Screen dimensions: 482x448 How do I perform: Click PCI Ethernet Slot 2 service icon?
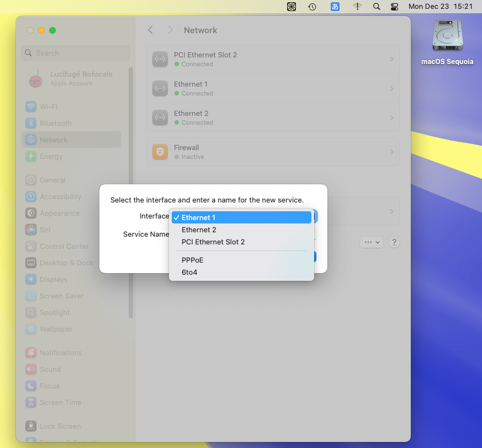point(160,59)
